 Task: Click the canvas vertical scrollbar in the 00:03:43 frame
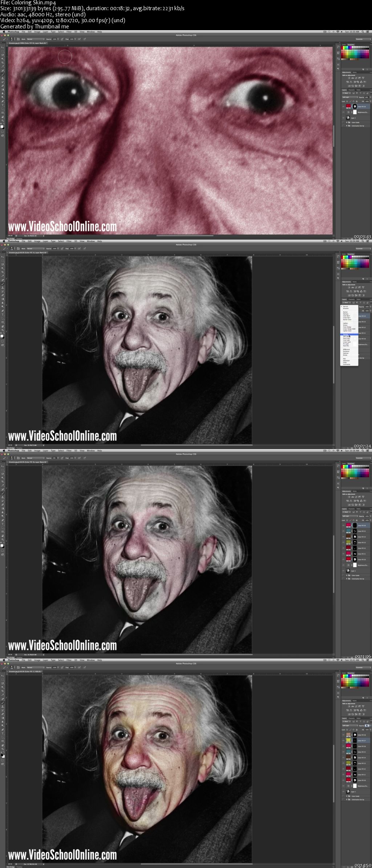pyautogui.click(x=334, y=135)
